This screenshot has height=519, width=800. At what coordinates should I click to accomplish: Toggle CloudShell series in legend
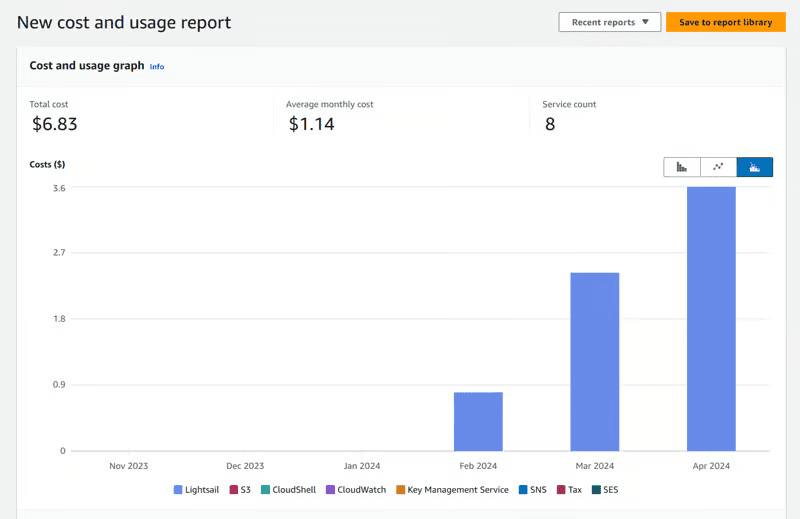tap(289, 489)
